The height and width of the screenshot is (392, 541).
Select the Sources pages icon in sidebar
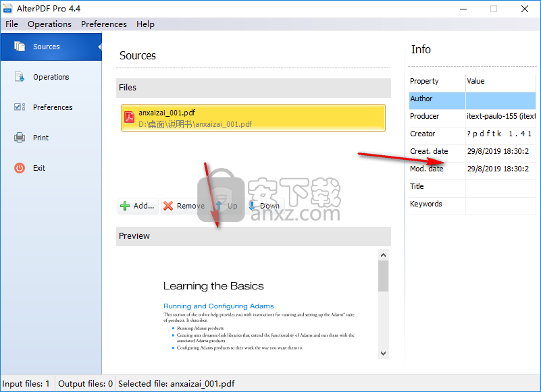(x=20, y=47)
